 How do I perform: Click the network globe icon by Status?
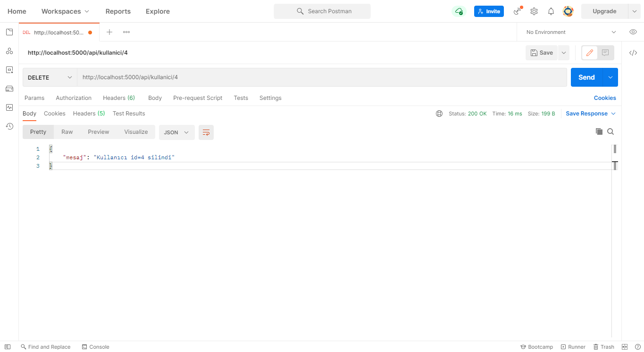pos(439,114)
